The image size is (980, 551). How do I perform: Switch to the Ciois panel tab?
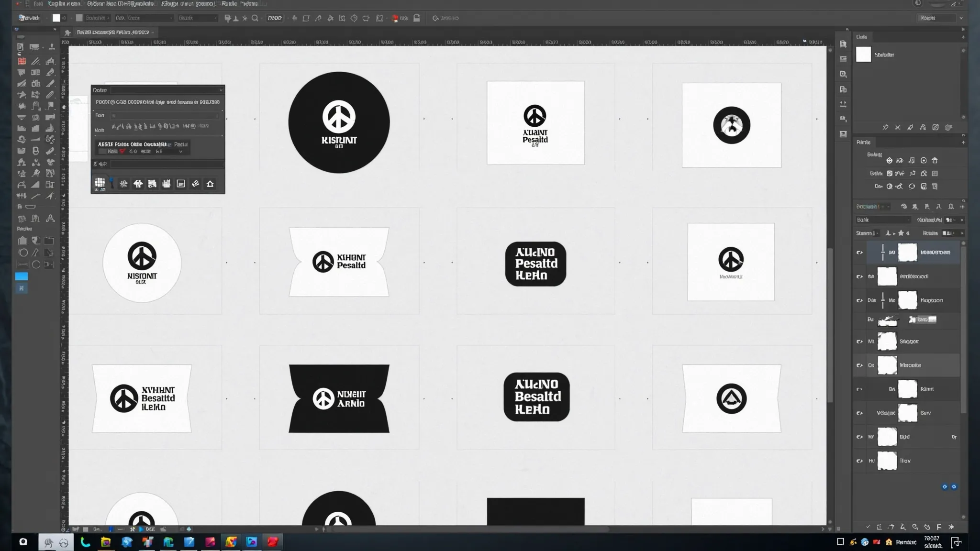click(862, 37)
